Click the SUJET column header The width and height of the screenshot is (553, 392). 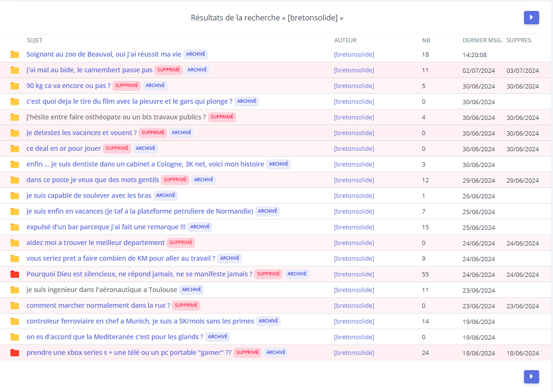pyautogui.click(x=35, y=40)
